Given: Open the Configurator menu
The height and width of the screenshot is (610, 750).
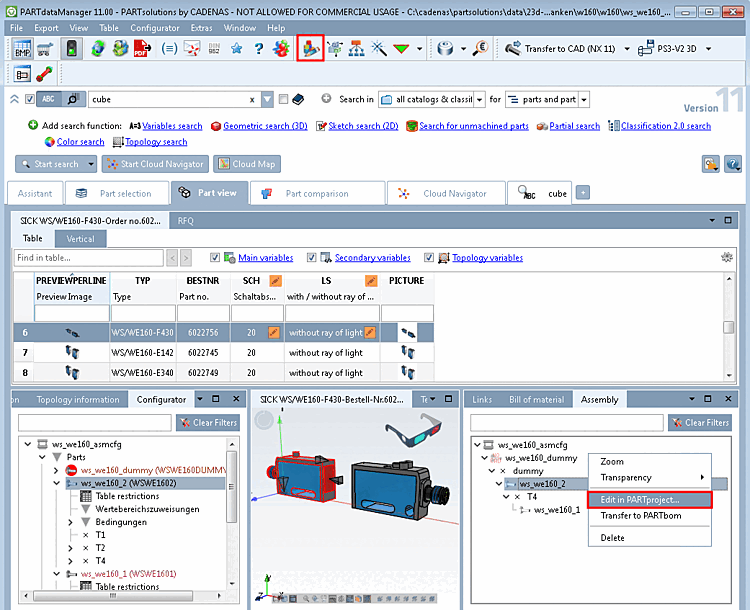Looking at the screenshot, I should click(x=154, y=28).
